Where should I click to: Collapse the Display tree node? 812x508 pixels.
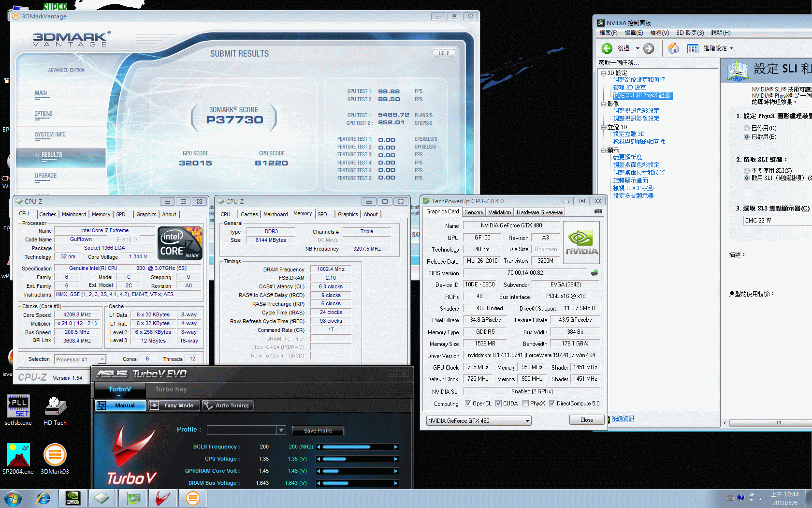coord(603,150)
